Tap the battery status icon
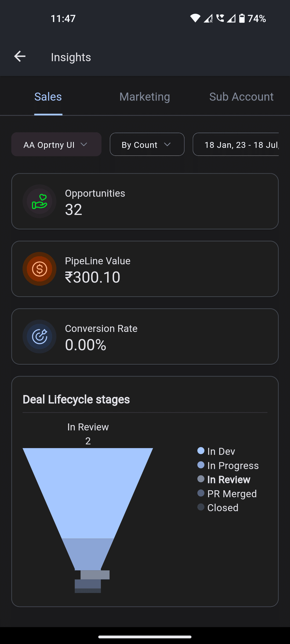The image size is (290, 644). click(242, 18)
